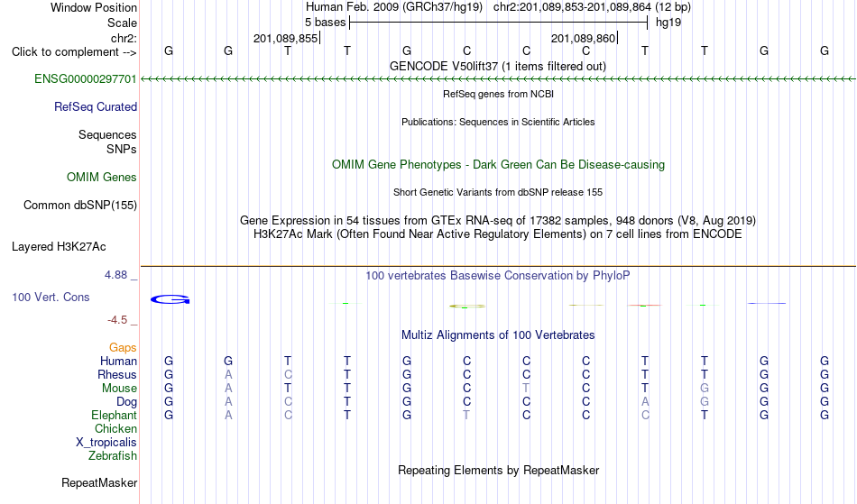Click 'Repeating Elements by RepeatMasker' title
The height and width of the screenshot is (504, 857).
(x=499, y=470)
